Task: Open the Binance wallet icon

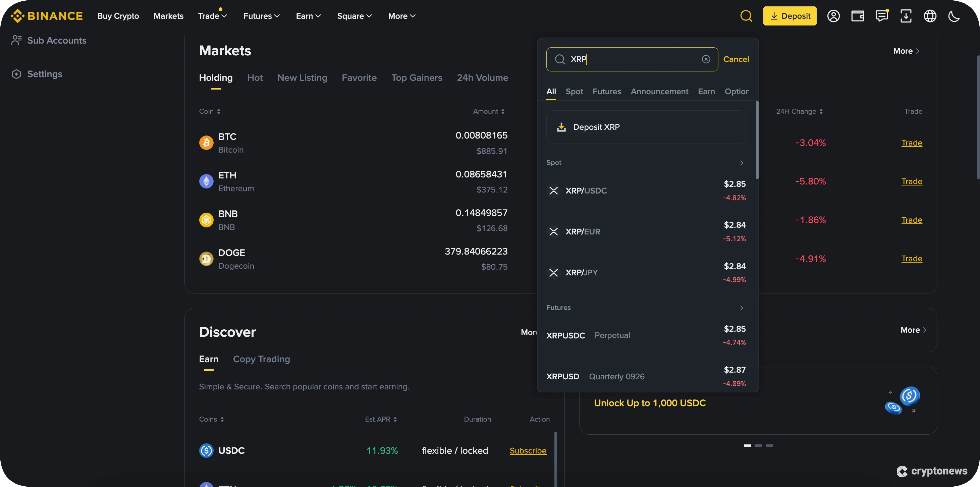Action: coord(858,16)
